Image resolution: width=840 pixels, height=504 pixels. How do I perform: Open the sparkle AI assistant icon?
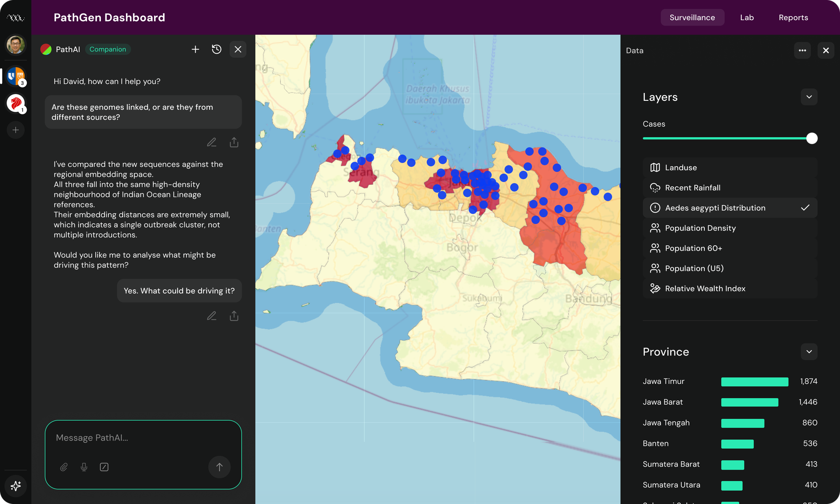point(16,486)
